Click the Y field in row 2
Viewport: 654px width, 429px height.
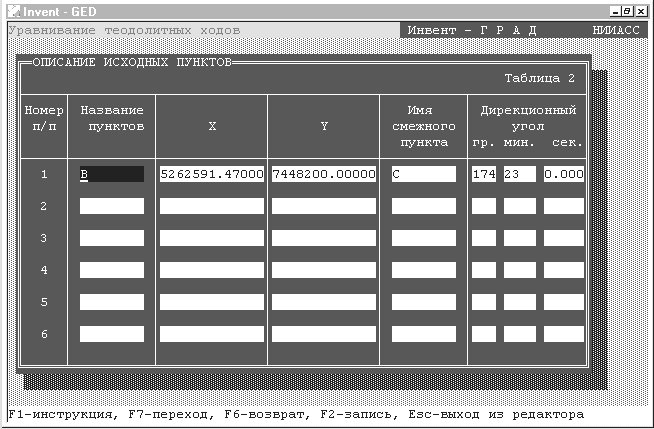coord(324,206)
